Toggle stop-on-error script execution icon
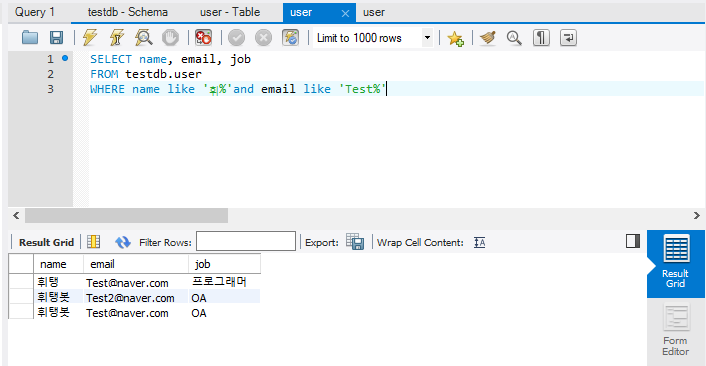Image resolution: width=706 pixels, height=366 pixels. (x=203, y=38)
